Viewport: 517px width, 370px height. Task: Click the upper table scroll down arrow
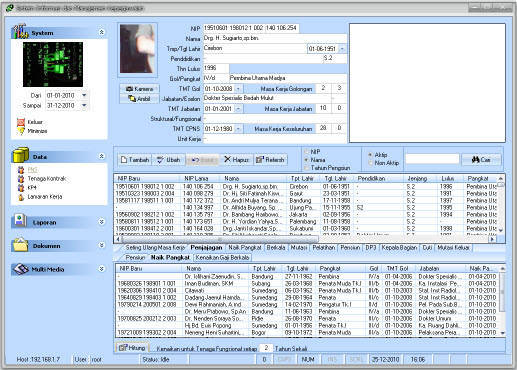[501, 230]
